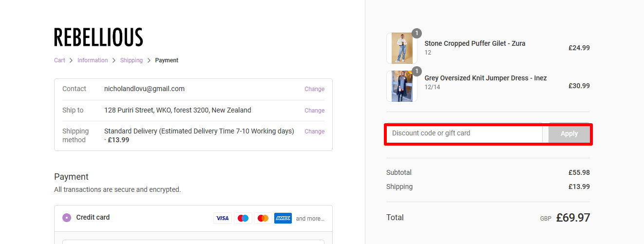The image size is (644, 244).
Task: Click the £30.99 item price
Action: [579, 86]
